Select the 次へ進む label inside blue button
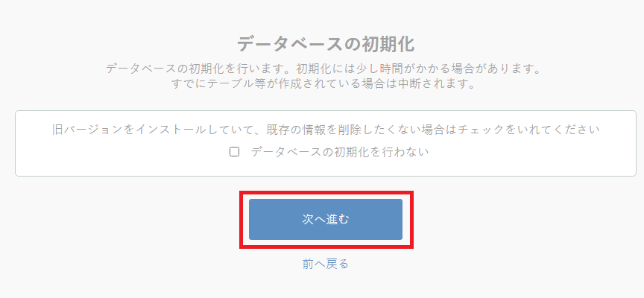The height and width of the screenshot is (298, 644). tap(326, 220)
